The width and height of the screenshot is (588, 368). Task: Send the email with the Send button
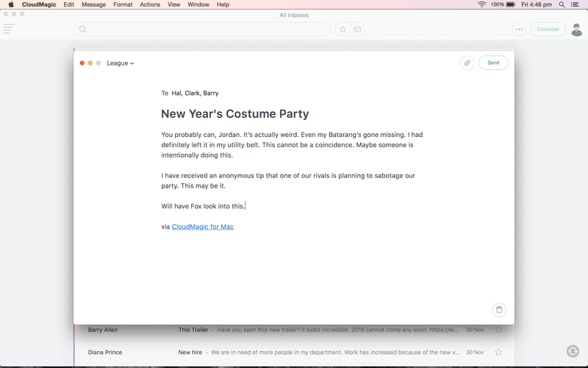[493, 63]
